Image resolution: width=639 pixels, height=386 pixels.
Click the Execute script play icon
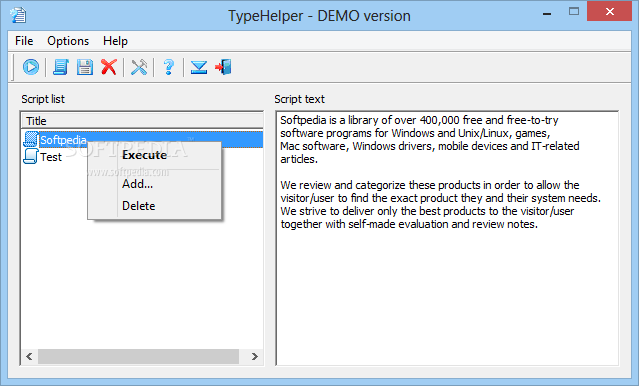click(x=31, y=67)
